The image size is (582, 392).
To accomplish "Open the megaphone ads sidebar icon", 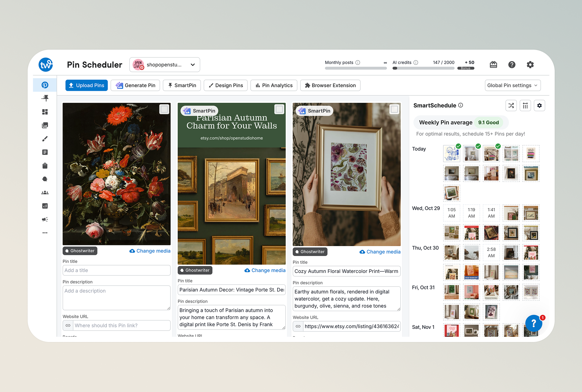I will tap(45, 219).
